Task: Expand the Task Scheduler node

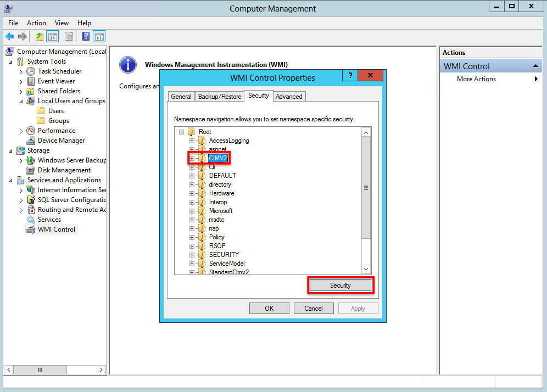Action: click(x=21, y=72)
